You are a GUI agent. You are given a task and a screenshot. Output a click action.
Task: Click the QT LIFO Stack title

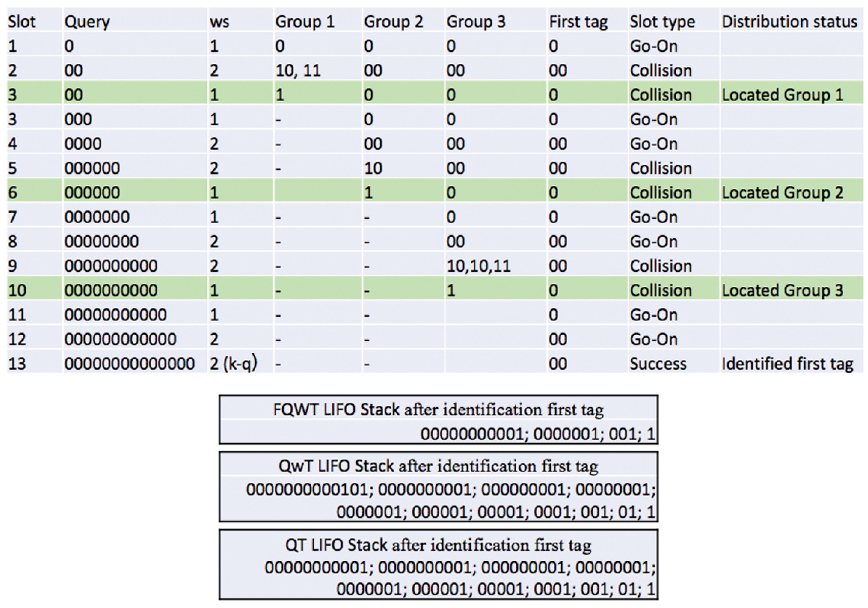pos(439,545)
